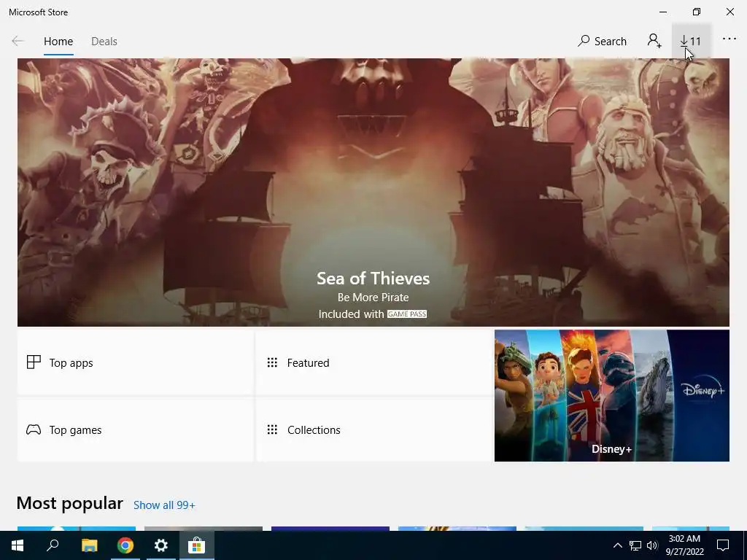Open Google Chrome from taskbar
The height and width of the screenshot is (560, 747).
pyautogui.click(x=125, y=545)
